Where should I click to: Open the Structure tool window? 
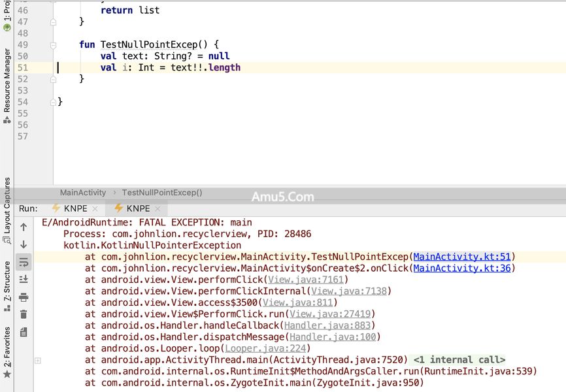click(x=7, y=286)
